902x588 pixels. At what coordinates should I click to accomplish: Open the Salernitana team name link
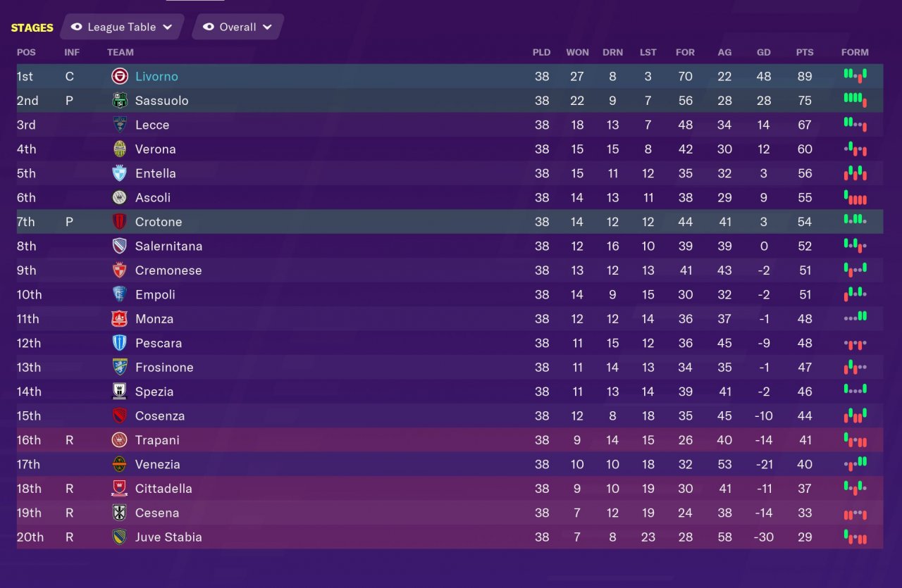click(168, 246)
